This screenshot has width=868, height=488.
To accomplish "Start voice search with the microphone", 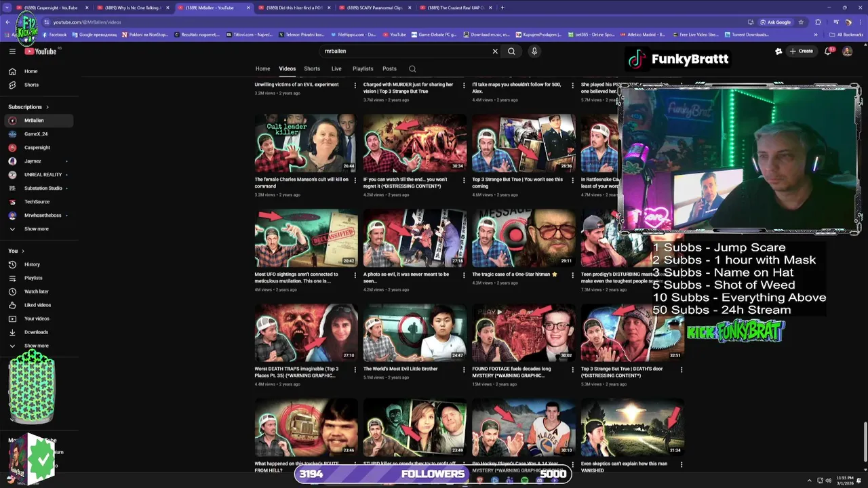I will click(534, 51).
